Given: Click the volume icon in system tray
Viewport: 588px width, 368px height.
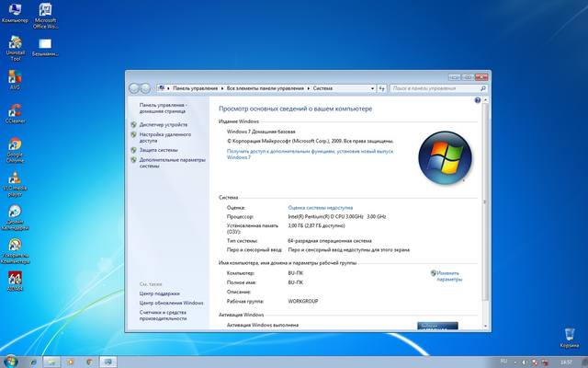Looking at the screenshot, I should click(524, 362).
